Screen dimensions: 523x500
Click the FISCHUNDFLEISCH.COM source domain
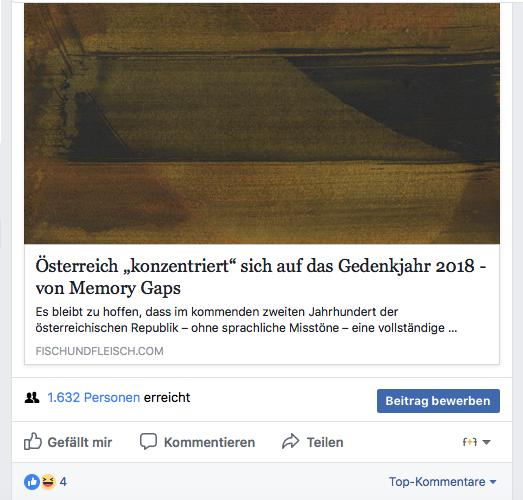[x=99, y=351]
